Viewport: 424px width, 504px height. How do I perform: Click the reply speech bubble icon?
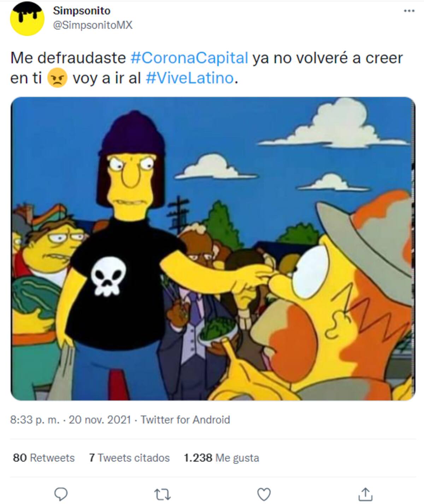point(61,494)
